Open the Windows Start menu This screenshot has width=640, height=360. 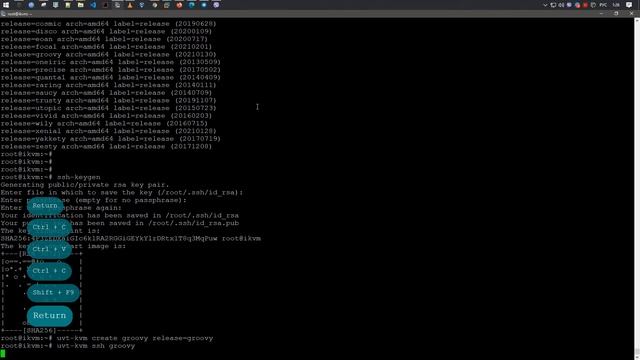[6, 5]
